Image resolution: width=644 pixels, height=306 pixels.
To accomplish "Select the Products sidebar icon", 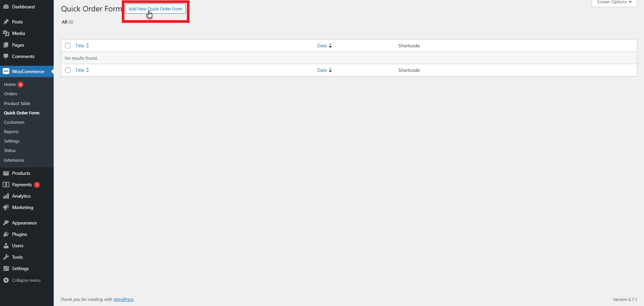I will (6, 173).
